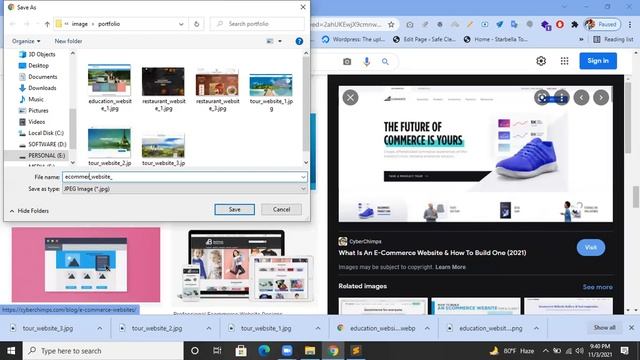Viewport: 640px width, 360px height.
Task: Open the Learn More copyright link
Action: click(x=450, y=267)
